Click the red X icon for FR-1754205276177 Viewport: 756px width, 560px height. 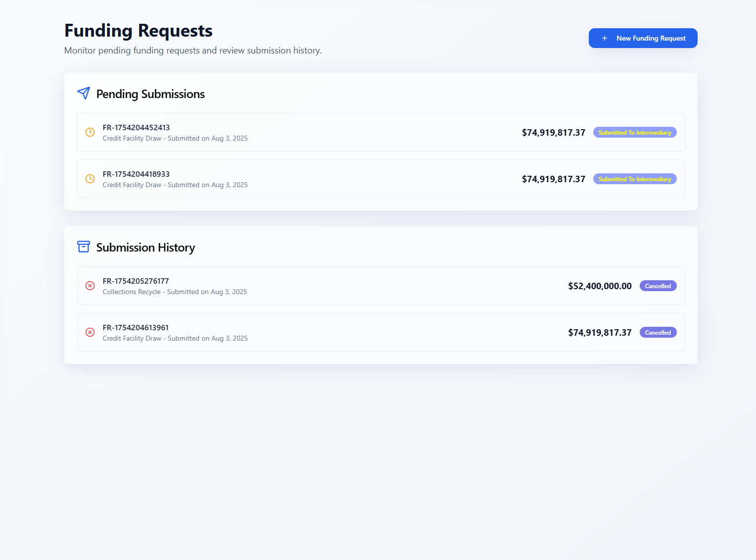[90, 286]
